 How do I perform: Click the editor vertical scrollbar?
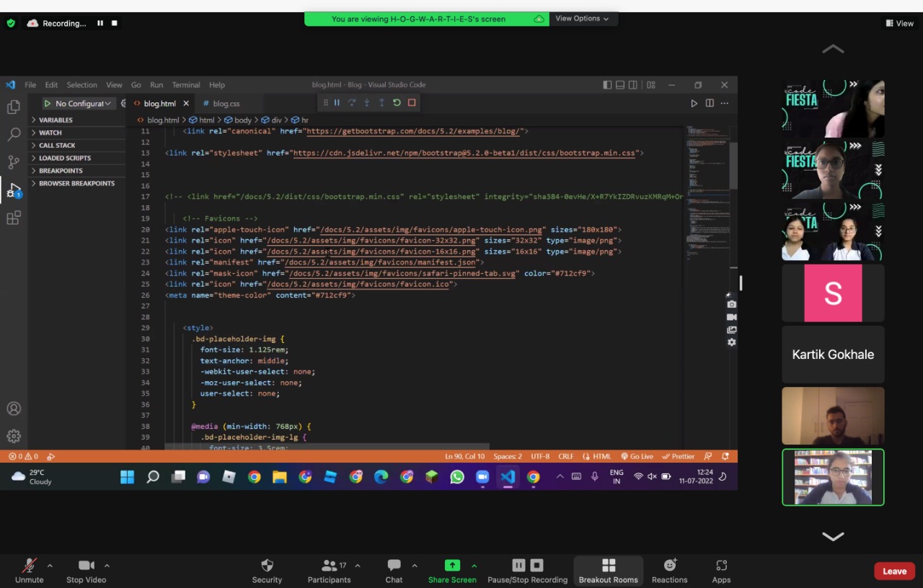[x=733, y=166]
